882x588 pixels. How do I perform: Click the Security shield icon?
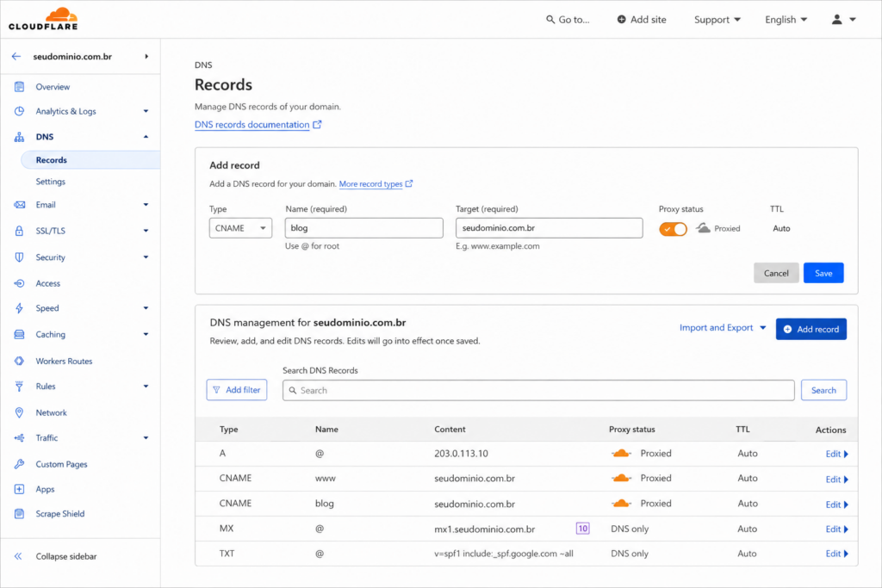(19, 257)
